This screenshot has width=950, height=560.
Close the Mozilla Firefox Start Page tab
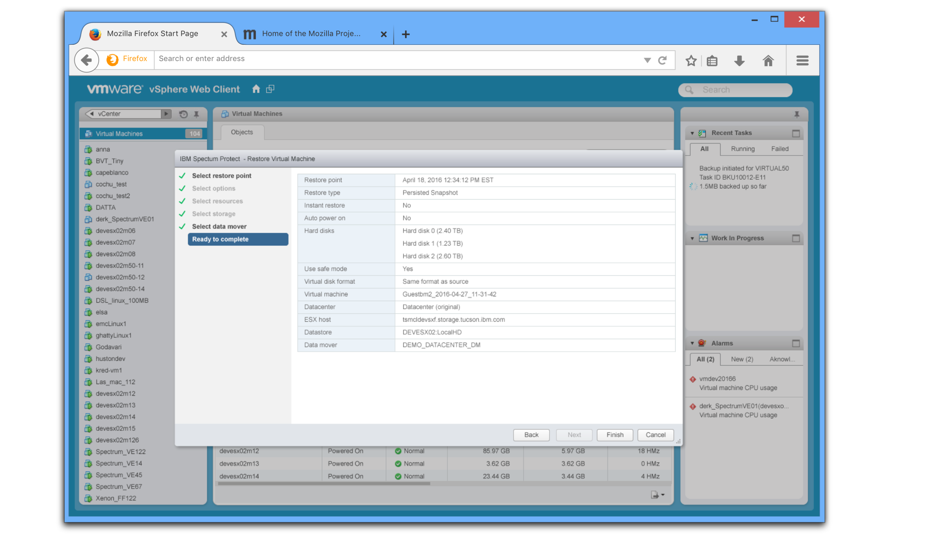coord(224,34)
